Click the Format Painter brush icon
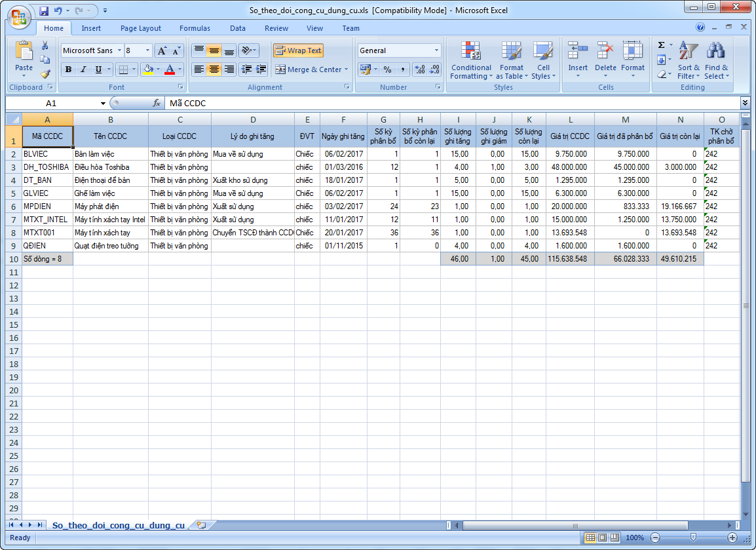 click(x=45, y=74)
